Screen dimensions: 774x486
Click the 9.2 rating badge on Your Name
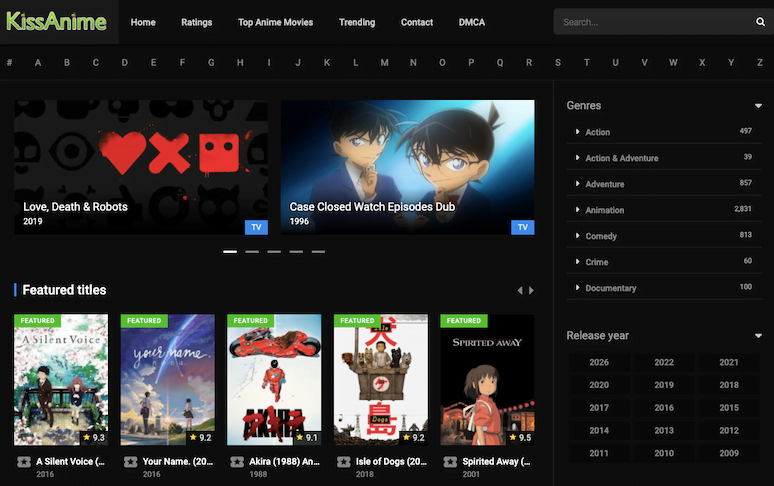coord(200,437)
